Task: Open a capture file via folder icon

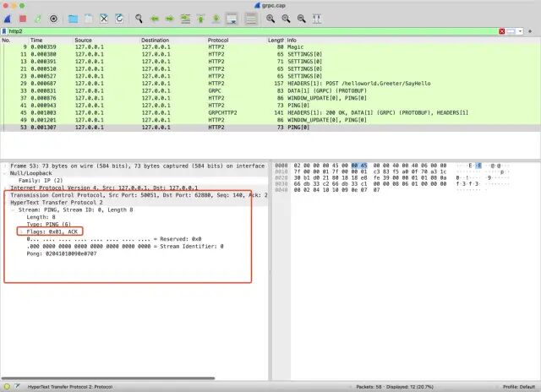Action: 73,19
